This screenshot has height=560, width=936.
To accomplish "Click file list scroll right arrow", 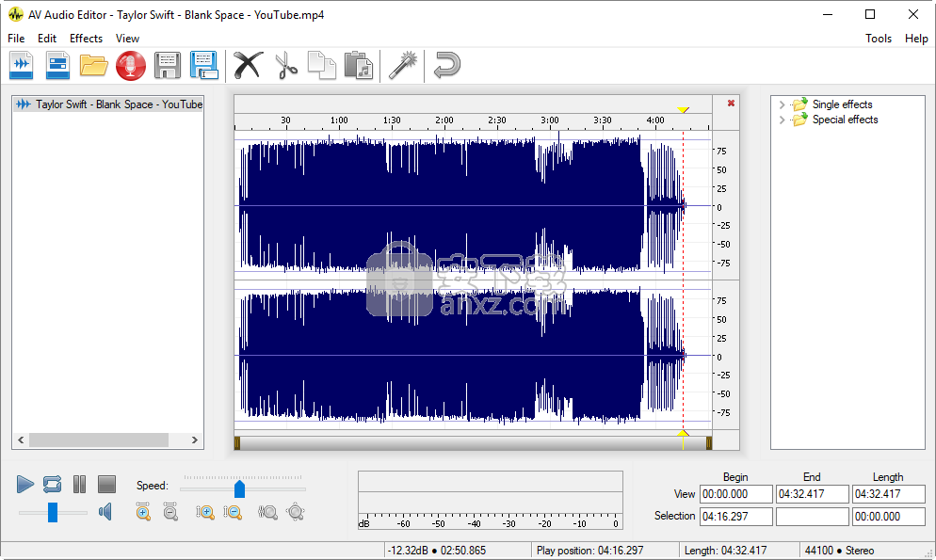I will click(194, 440).
